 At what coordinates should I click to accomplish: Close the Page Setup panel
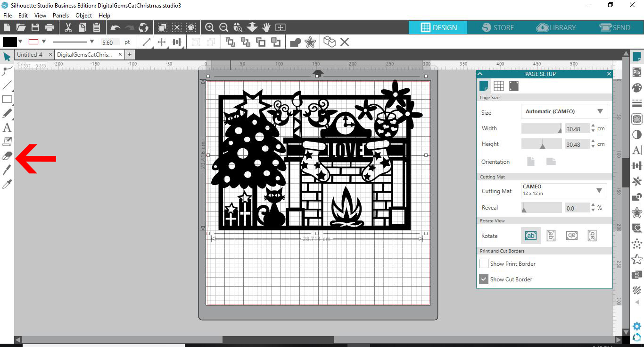coord(609,74)
